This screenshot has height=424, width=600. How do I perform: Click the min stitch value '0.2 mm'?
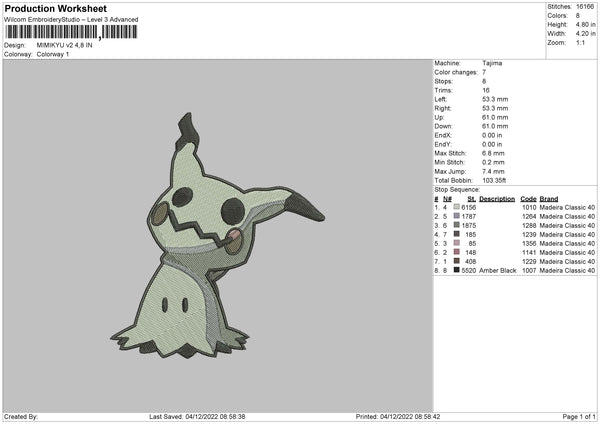click(x=493, y=162)
